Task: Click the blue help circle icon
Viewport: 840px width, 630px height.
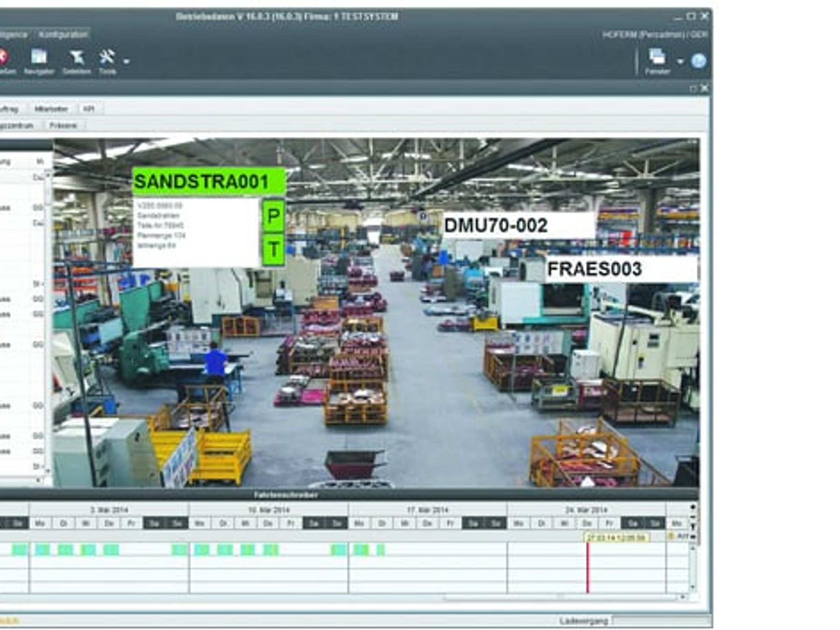Action: pyautogui.click(x=699, y=61)
